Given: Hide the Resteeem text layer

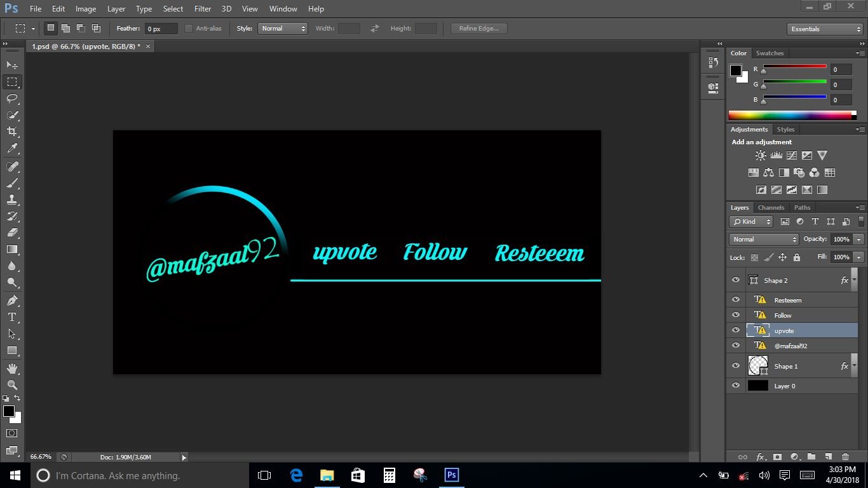Looking at the screenshot, I should pos(736,300).
